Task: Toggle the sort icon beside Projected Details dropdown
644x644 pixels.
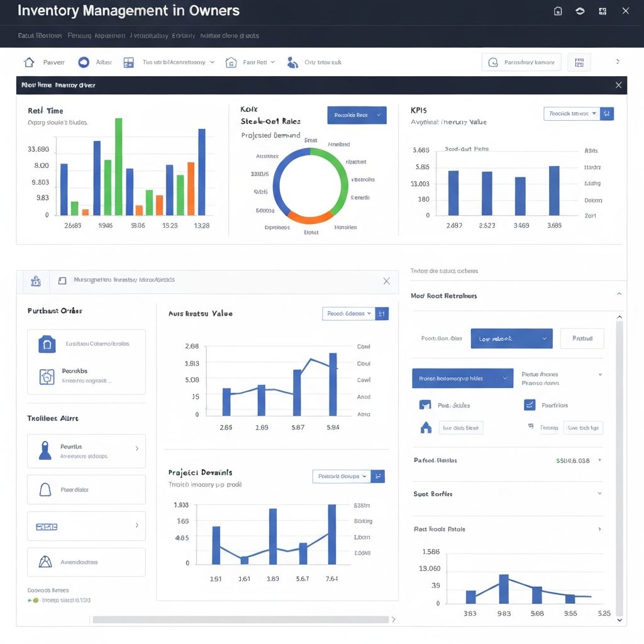Action: click(x=378, y=476)
